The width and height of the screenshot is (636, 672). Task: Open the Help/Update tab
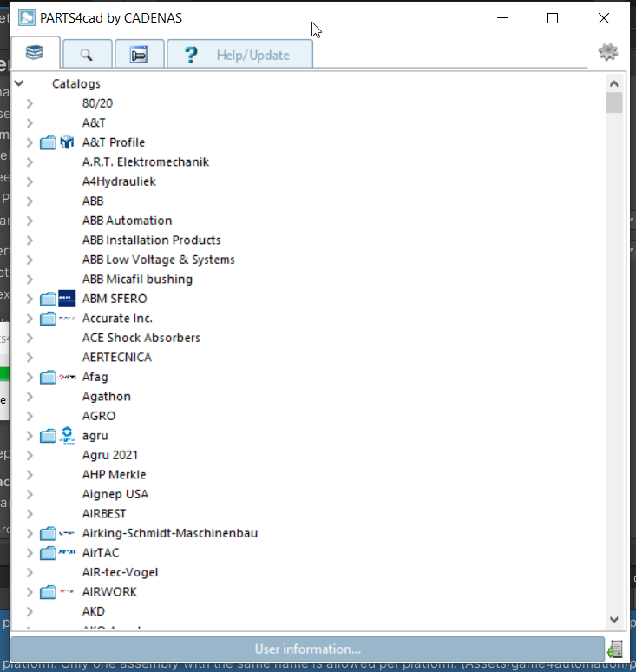(x=239, y=55)
